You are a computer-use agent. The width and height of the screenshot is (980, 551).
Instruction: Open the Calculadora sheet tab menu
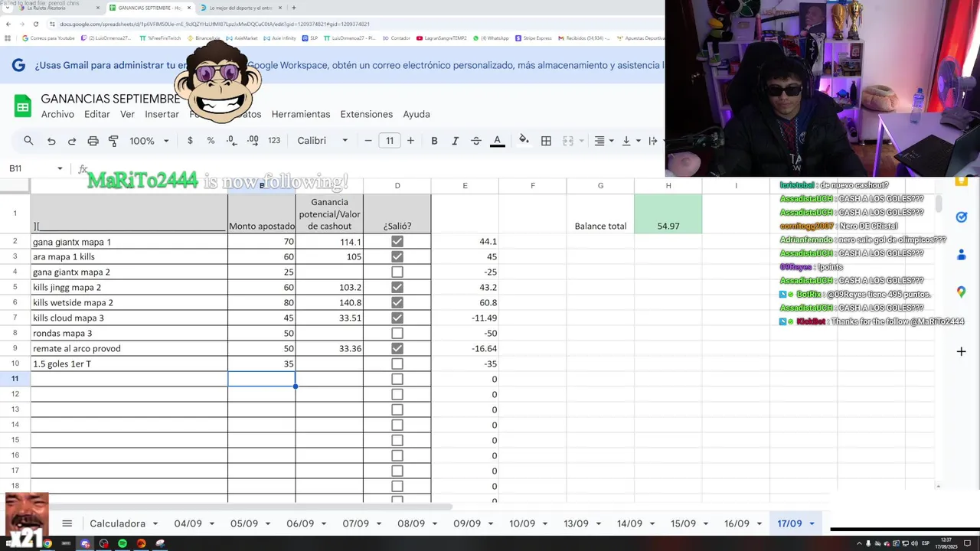click(155, 523)
